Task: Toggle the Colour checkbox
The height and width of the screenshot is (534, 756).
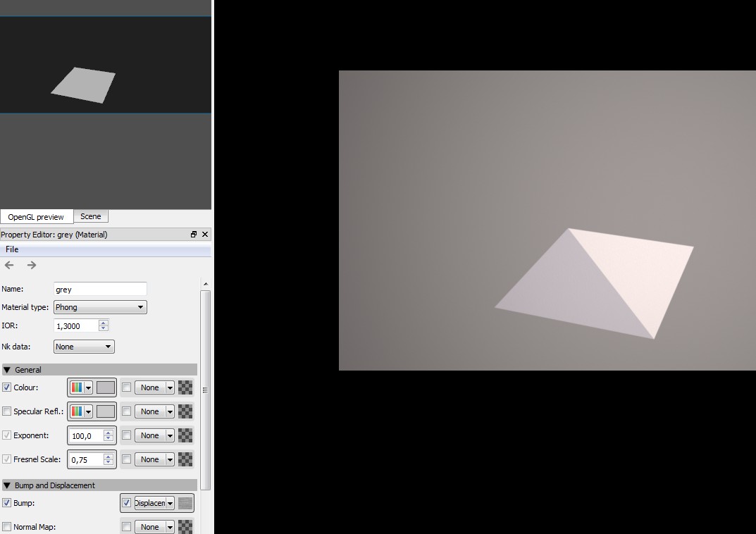Action: [7, 387]
